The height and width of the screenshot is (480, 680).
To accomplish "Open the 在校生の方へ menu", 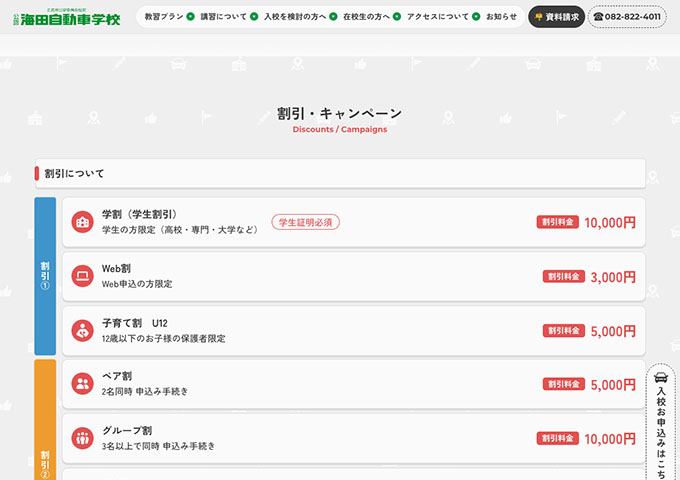I will point(366,16).
